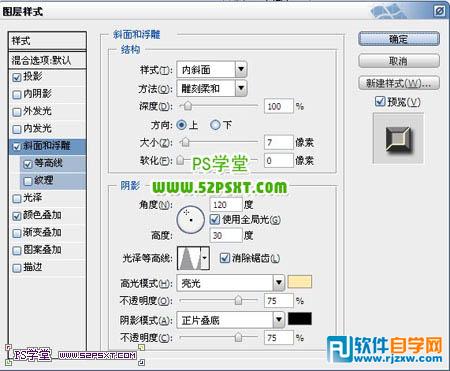
Task: Toggle the 使用全局光(G) checkbox
Action: 215,219
